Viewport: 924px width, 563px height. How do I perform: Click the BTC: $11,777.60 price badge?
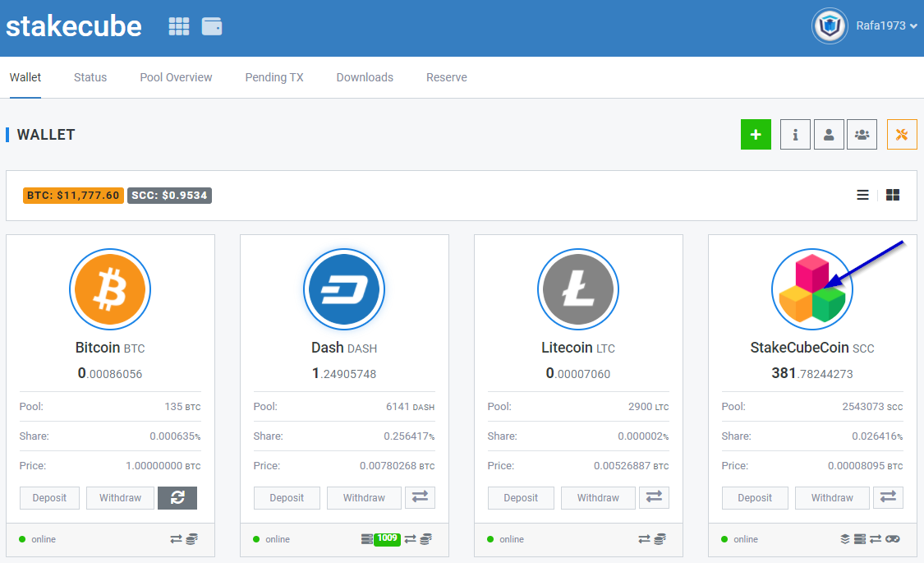click(x=73, y=195)
